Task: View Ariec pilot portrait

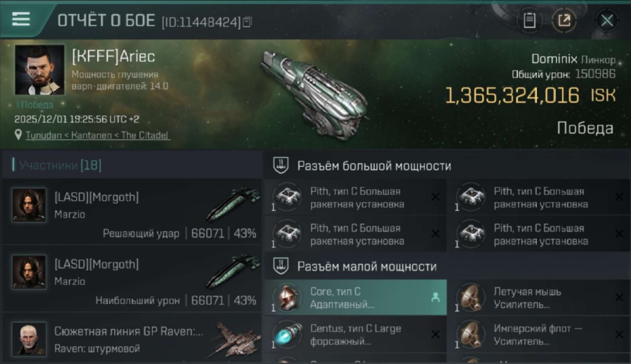Action: point(39,70)
